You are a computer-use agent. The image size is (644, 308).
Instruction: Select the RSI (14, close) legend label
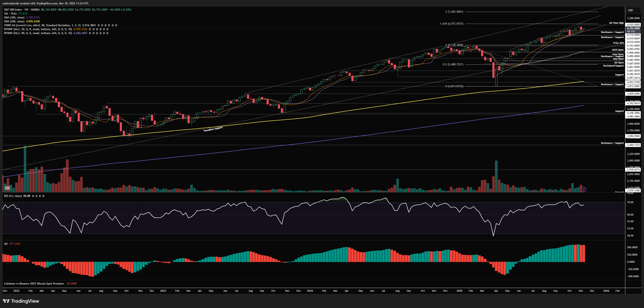[x=13, y=196]
